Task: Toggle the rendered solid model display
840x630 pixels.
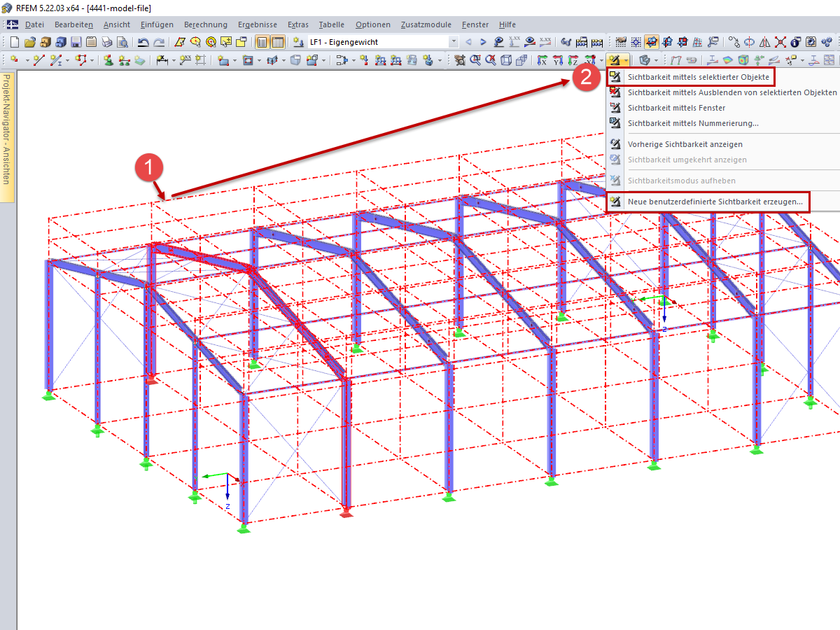Action: [x=644, y=59]
